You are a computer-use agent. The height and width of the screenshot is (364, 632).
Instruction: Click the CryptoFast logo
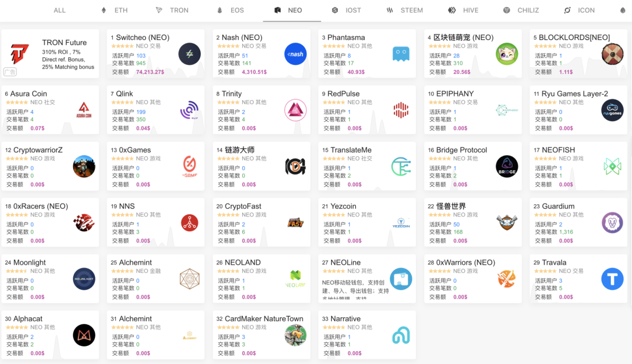pos(295,222)
